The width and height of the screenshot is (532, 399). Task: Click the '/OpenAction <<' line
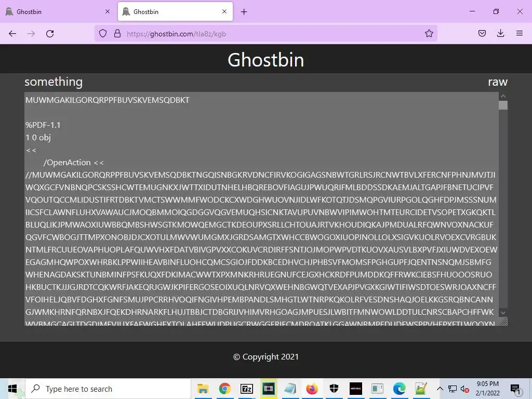pos(74,163)
